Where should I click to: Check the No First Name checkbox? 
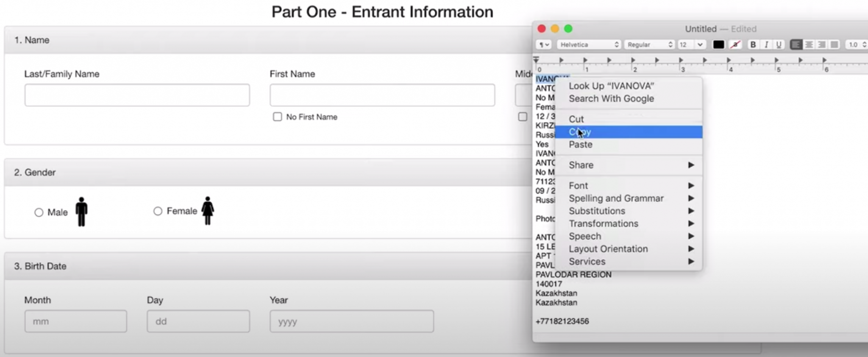coord(277,117)
